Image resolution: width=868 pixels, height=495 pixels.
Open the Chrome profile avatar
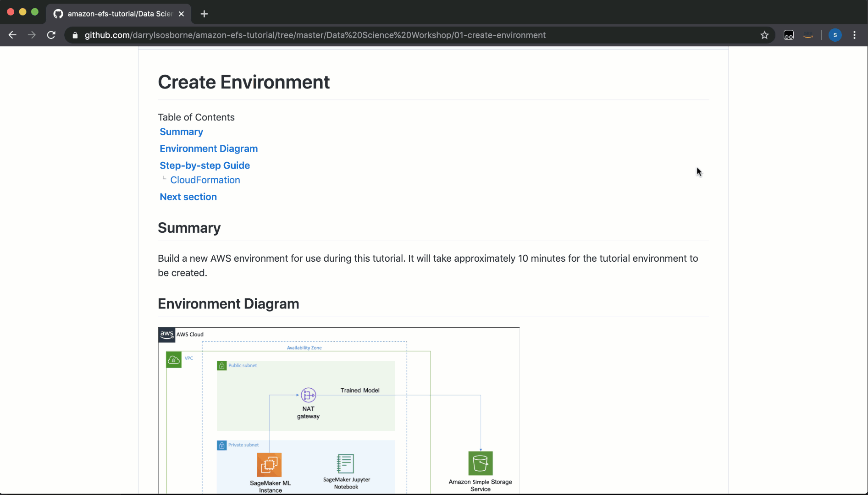tap(835, 35)
